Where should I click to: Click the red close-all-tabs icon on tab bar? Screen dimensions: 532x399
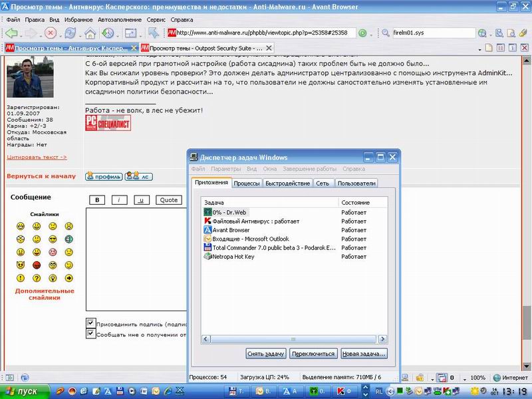524,48
